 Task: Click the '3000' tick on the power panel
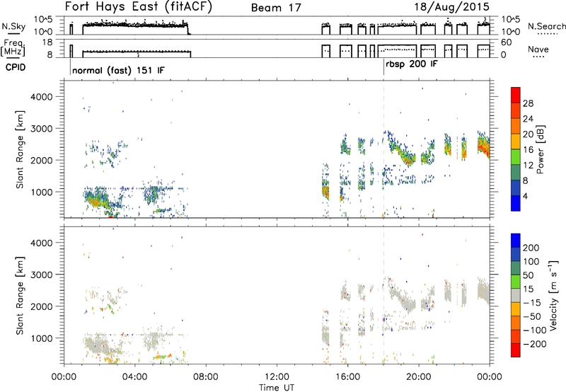point(41,129)
